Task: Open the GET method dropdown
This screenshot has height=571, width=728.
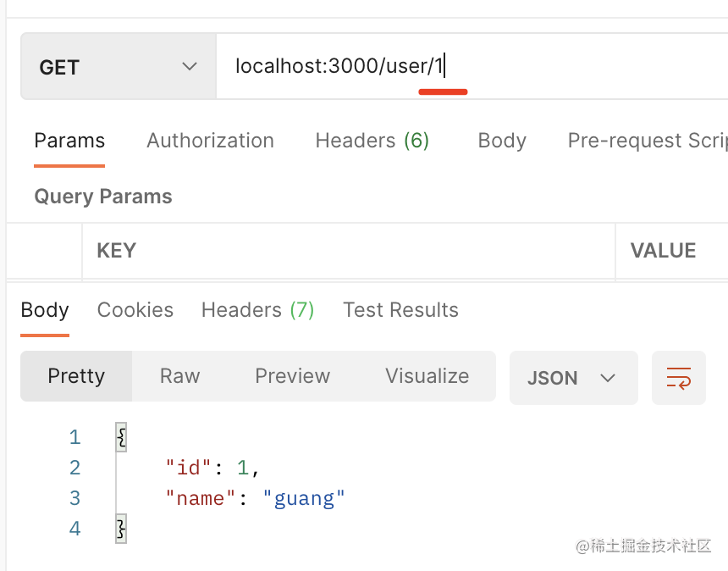Action: coord(118,67)
